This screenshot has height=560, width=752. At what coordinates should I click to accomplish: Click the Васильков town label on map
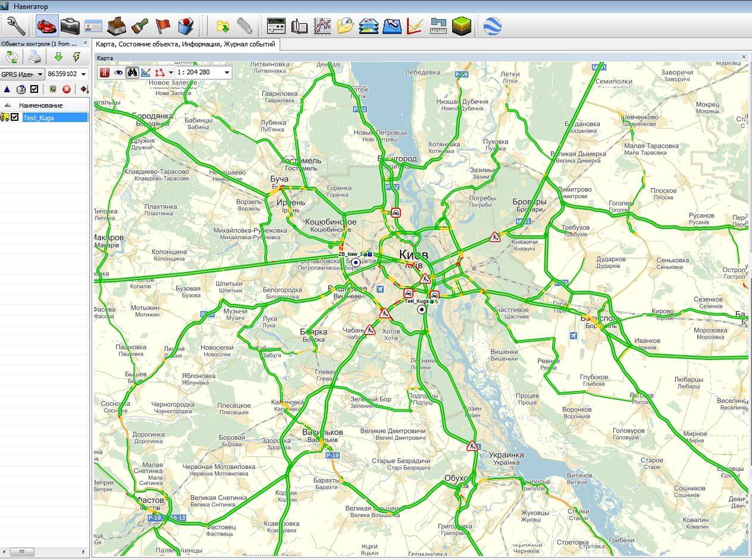pyautogui.click(x=322, y=432)
